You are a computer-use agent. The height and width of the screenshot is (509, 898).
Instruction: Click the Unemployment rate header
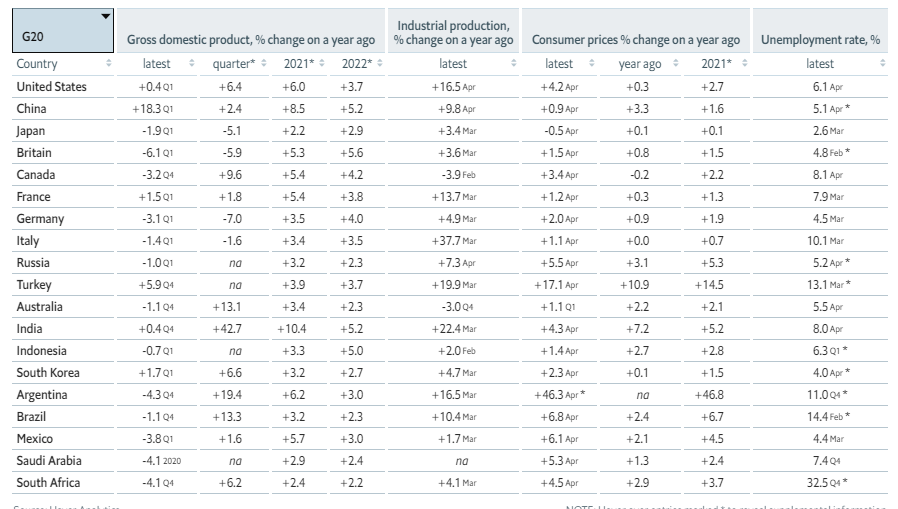pos(820,40)
